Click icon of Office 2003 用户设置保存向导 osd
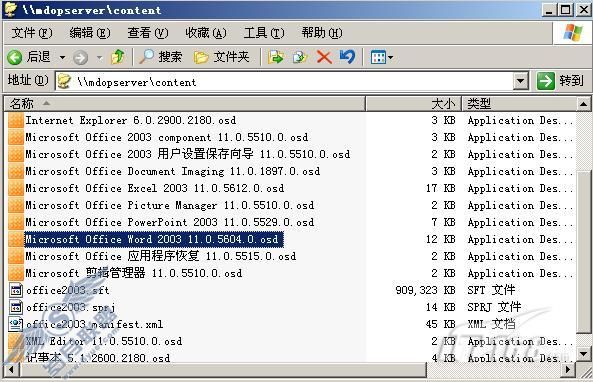The width and height of the screenshot is (593, 382). 16,154
